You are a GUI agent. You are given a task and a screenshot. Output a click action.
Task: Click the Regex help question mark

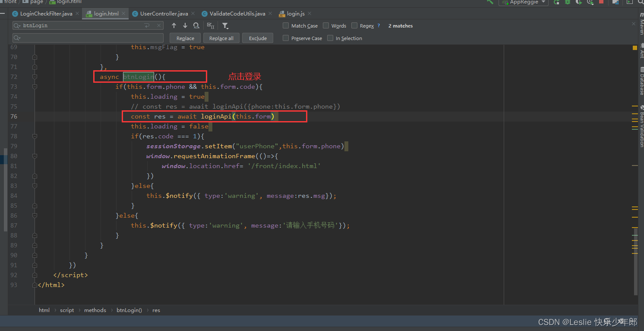pos(379,25)
